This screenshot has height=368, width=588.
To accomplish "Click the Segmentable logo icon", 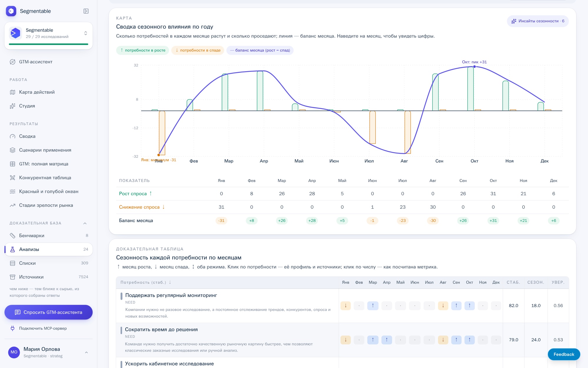I will coord(11,11).
